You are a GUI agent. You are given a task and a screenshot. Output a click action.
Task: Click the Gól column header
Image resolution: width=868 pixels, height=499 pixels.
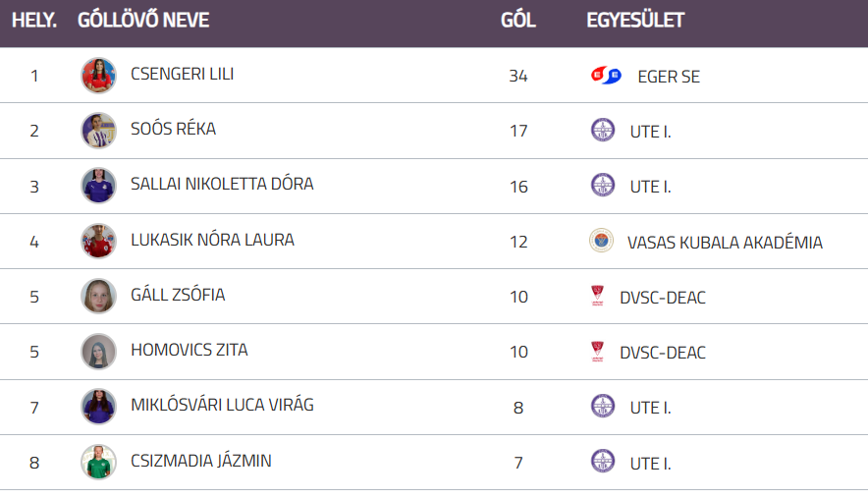517,21
